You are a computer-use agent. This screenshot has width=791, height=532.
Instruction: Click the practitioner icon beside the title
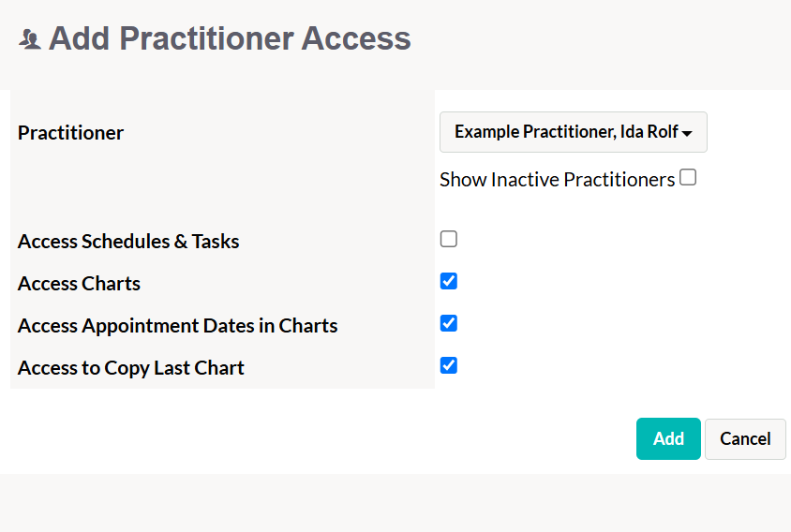30,39
